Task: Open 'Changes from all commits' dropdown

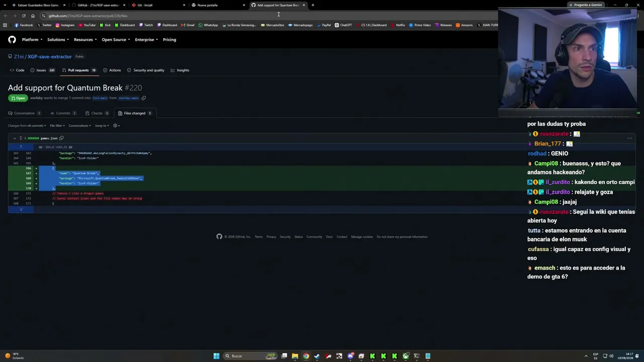Action: (27, 126)
